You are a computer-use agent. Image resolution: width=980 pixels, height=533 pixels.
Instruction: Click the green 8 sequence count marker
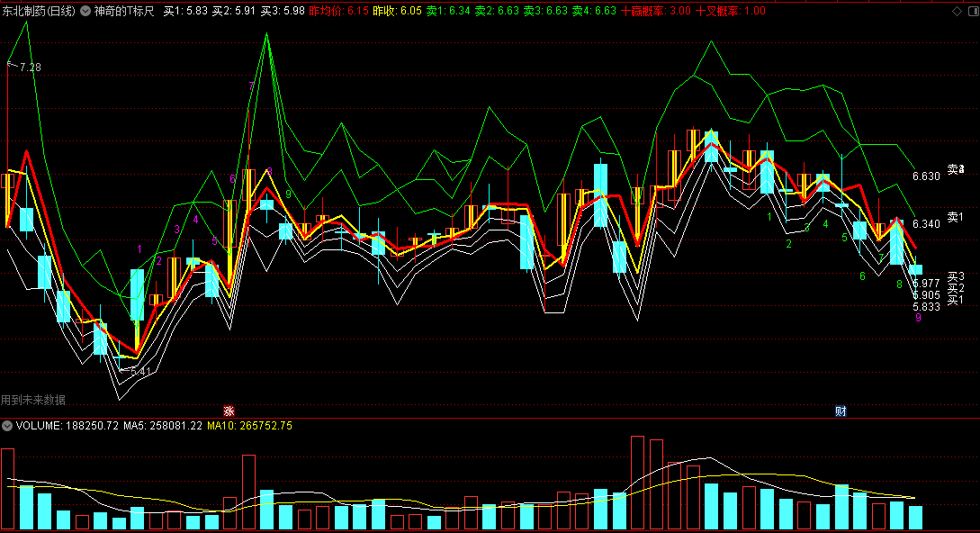click(x=899, y=285)
